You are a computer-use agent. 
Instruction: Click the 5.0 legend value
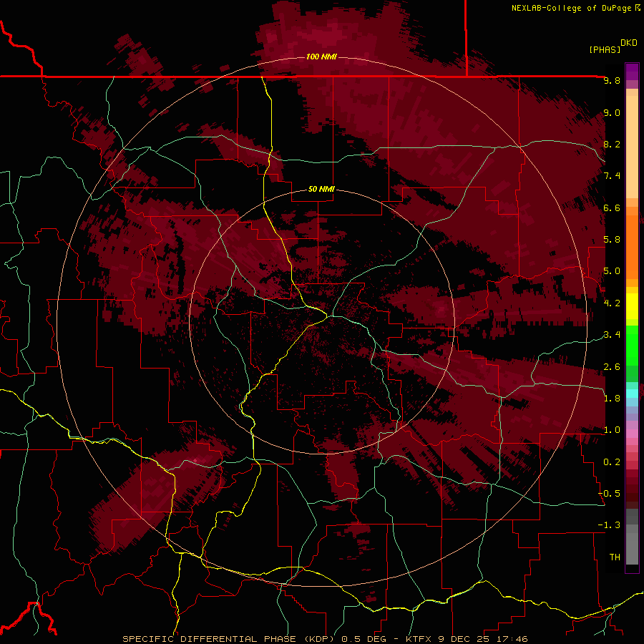pyautogui.click(x=612, y=271)
